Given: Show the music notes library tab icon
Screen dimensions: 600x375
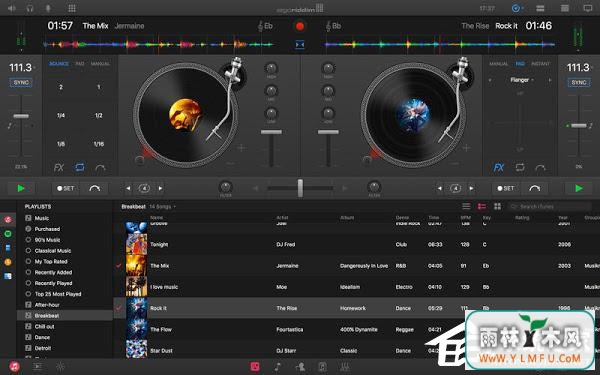Looking at the screenshot, I should click(x=278, y=367).
